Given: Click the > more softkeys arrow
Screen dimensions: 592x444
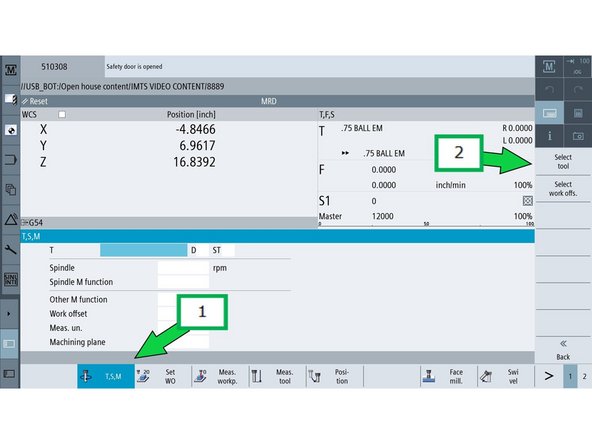Looking at the screenshot, I should (549, 376).
